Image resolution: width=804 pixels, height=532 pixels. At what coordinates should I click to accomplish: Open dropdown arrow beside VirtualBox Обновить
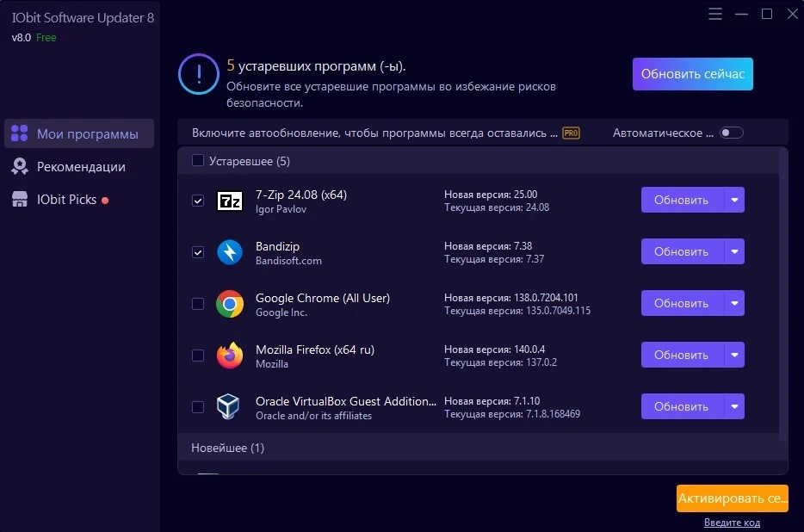[x=734, y=406]
